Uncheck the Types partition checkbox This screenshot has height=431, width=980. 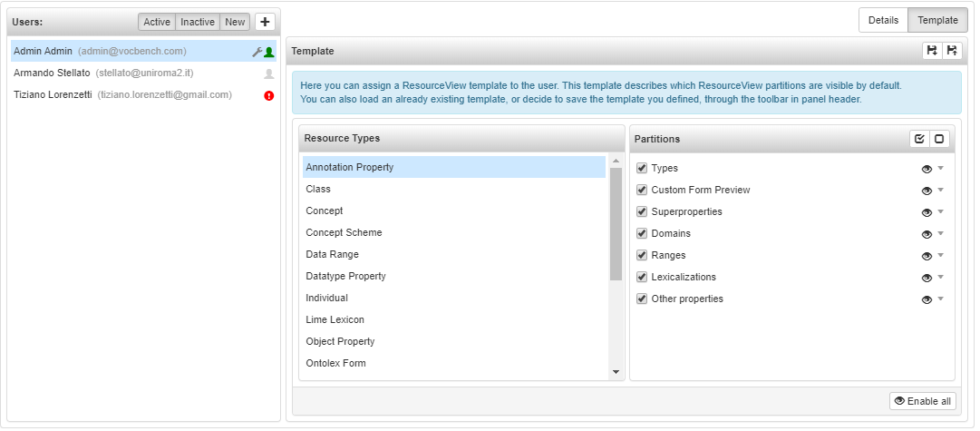641,168
